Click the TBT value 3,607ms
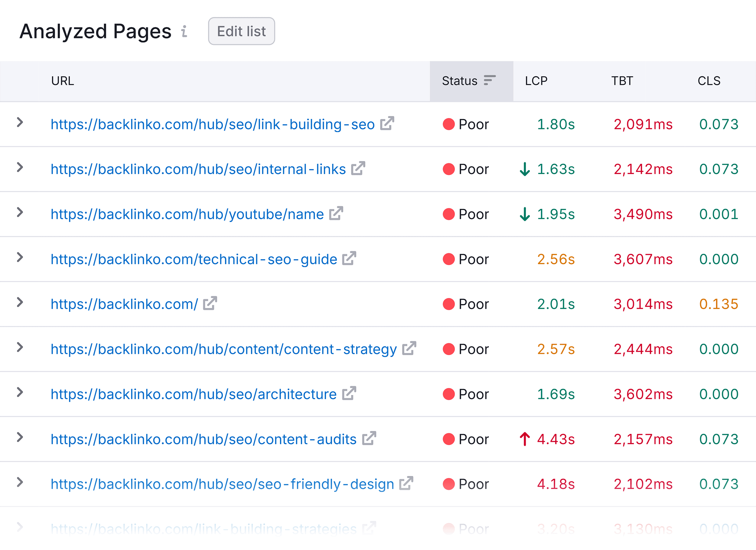Screen dimensions: 756x550 [x=643, y=259]
